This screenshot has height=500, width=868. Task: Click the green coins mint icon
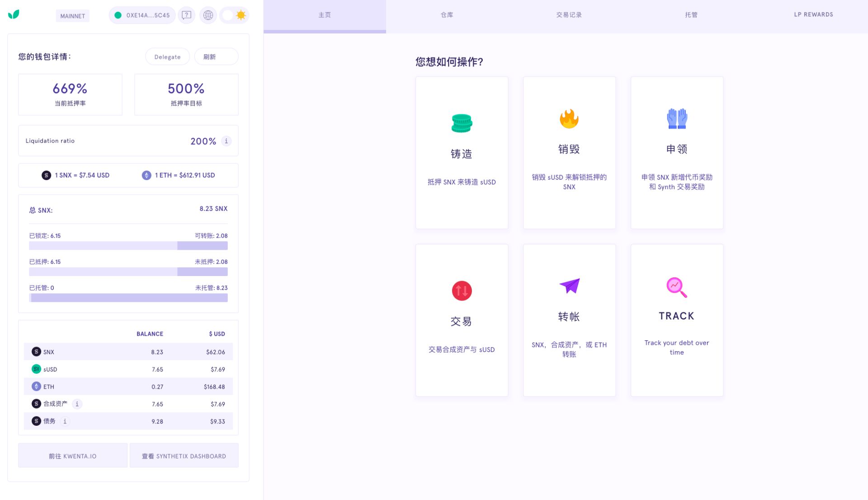[x=462, y=123]
